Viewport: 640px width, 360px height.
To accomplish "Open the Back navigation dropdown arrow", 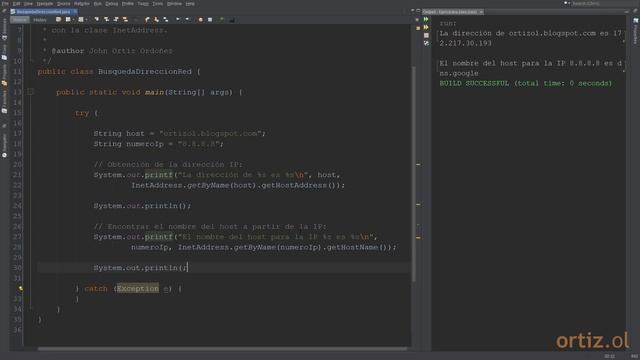I will point(73,20).
